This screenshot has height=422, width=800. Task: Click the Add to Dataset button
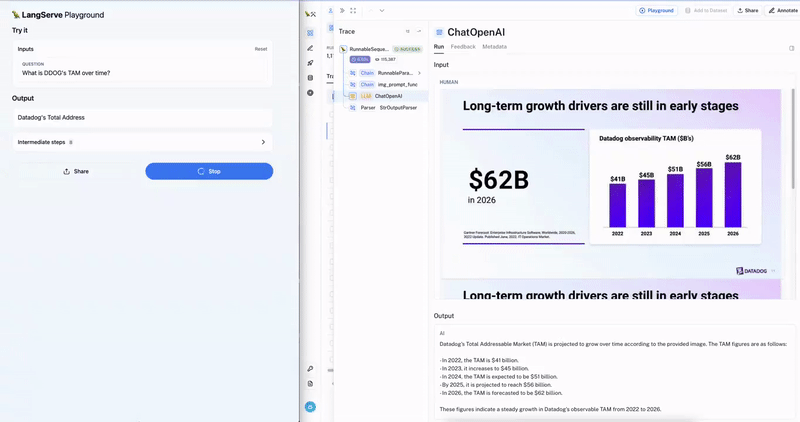coord(706,10)
